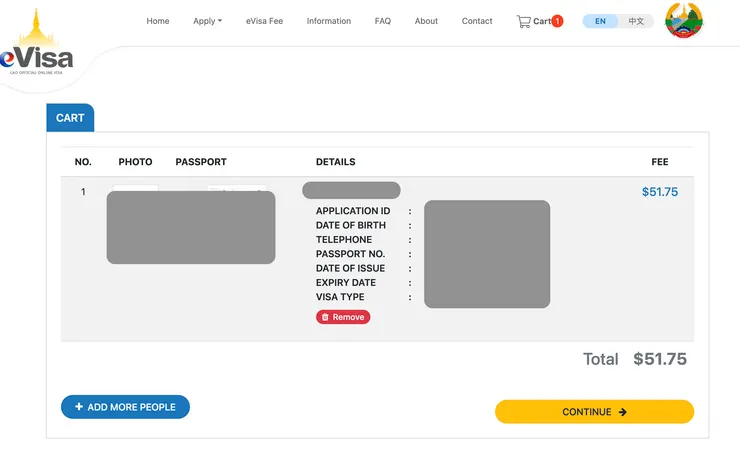The height and width of the screenshot is (449, 740).
Task: Click the applicant photo thumbnail
Action: pos(135,226)
